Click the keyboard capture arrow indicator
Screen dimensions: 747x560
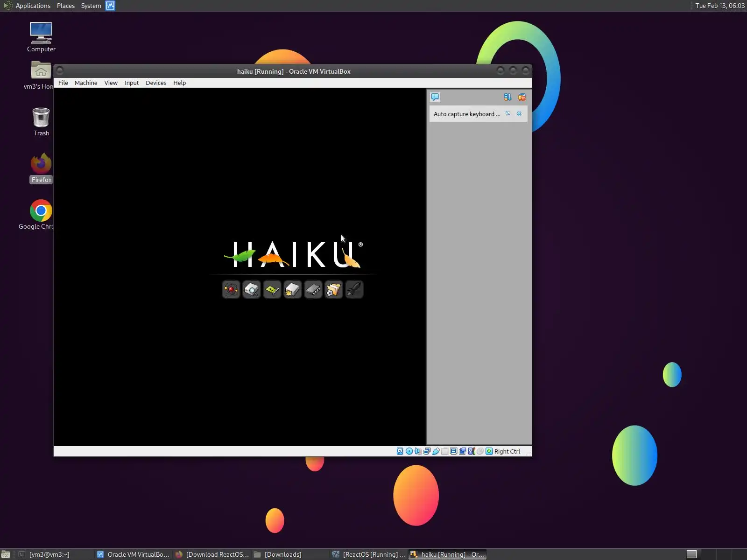[489, 451]
